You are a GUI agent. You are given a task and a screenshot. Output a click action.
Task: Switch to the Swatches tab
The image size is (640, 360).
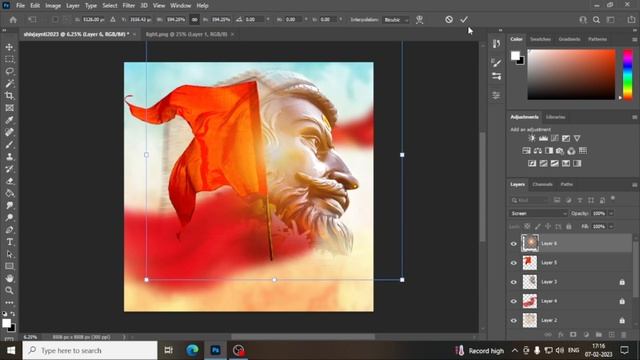[540, 39]
